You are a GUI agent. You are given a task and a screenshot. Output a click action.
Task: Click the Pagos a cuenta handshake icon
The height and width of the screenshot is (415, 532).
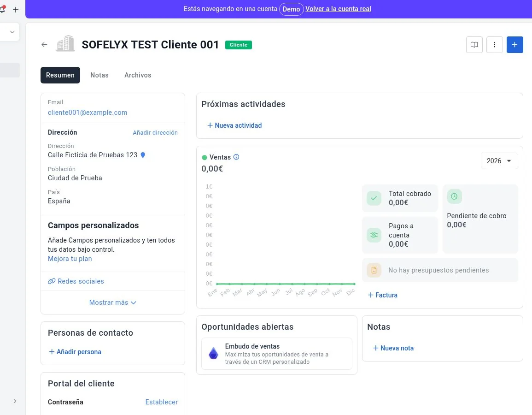[374, 235]
